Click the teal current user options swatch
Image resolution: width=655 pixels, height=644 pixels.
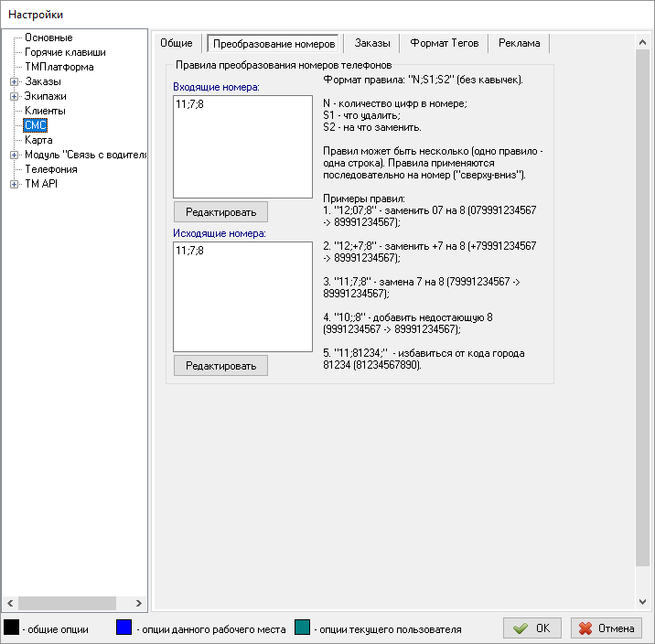tap(303, 628)
